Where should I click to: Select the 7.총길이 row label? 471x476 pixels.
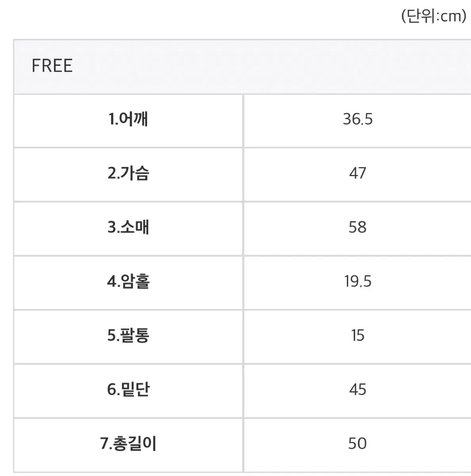coord(128,443)
